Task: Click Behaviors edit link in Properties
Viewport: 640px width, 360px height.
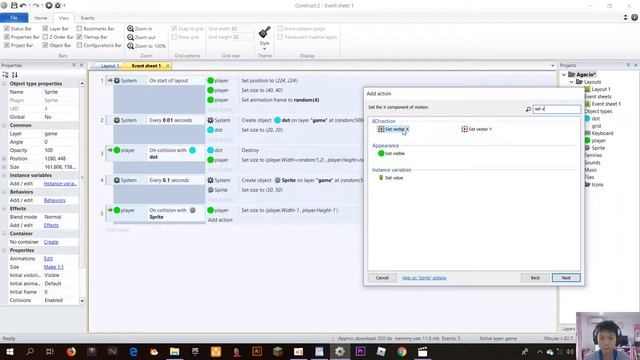Action: click(x=55, y=200)
